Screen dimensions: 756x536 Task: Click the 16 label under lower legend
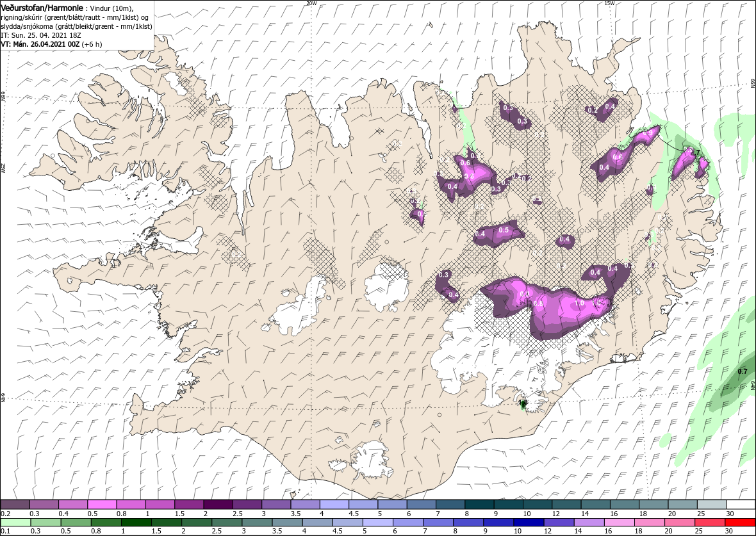(x=609, y=531)
